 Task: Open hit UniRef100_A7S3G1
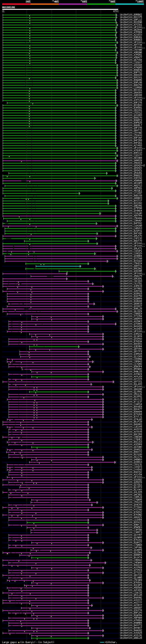pyautogui.click(x=131, y=25)
